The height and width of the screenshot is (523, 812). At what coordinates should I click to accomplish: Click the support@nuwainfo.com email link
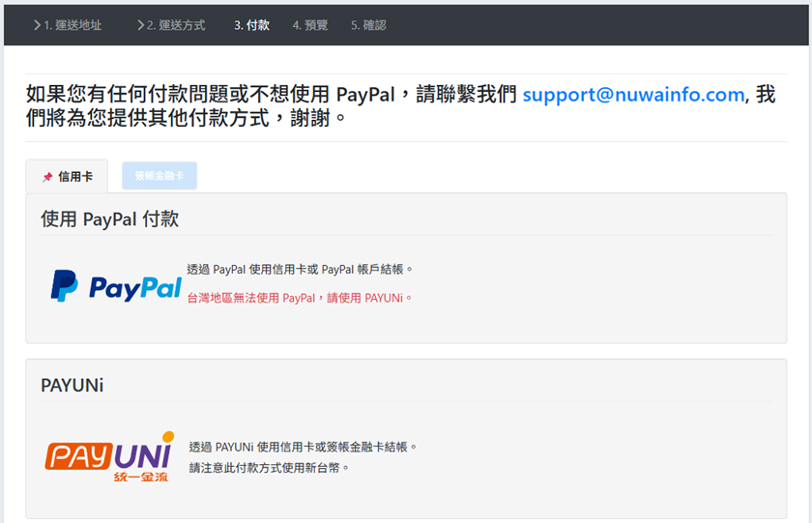[x=633, y=95]
